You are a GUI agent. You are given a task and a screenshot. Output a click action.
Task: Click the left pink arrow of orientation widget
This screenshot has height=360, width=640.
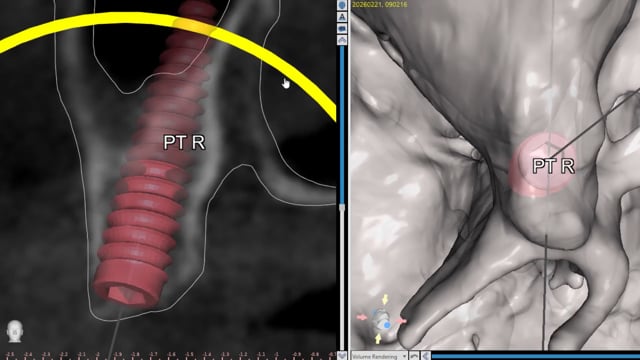point(362,317)
